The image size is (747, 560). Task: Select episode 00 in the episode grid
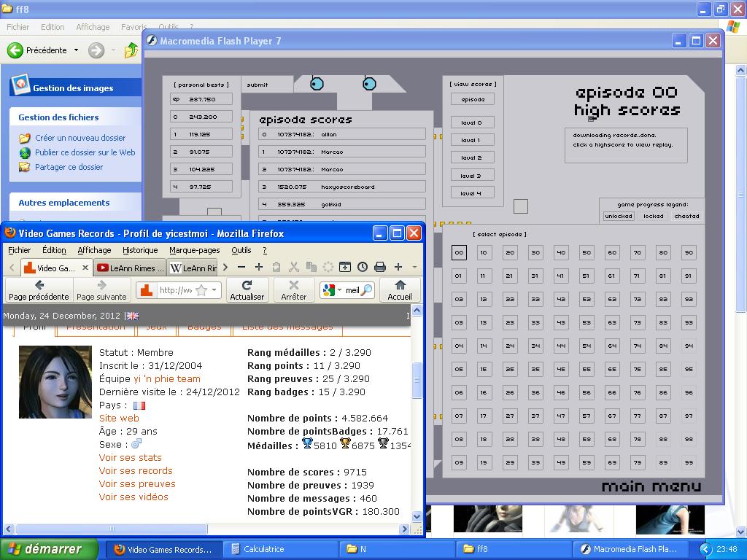pyautogui.click(x=459, y=253)
